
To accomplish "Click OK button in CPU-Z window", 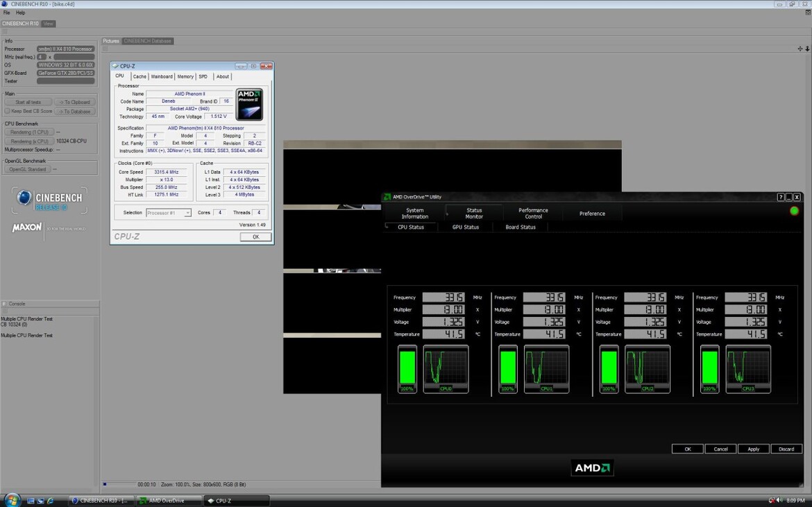I will pos(256,237).
